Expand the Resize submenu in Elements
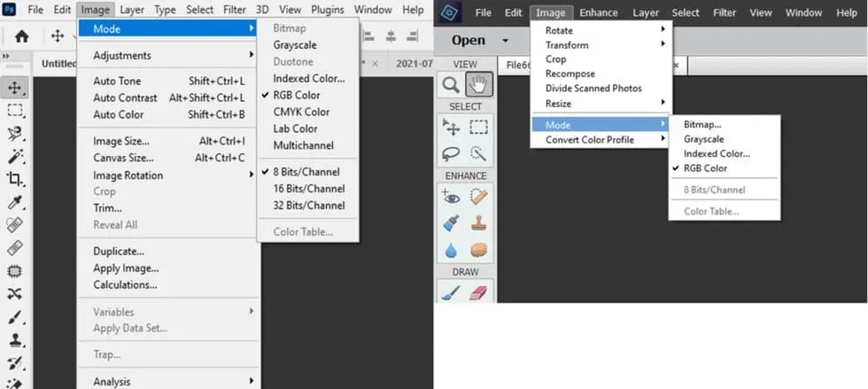This screenshot has height=389, width=868. click(601, 103)
